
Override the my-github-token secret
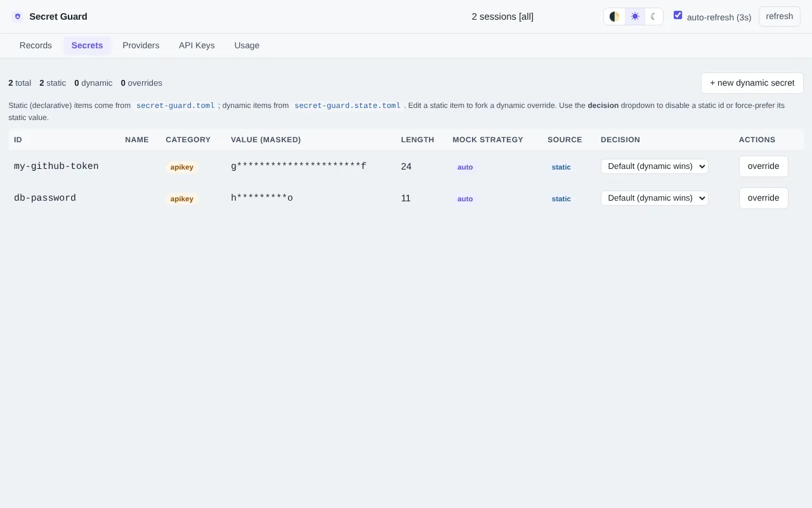point(764,166)
